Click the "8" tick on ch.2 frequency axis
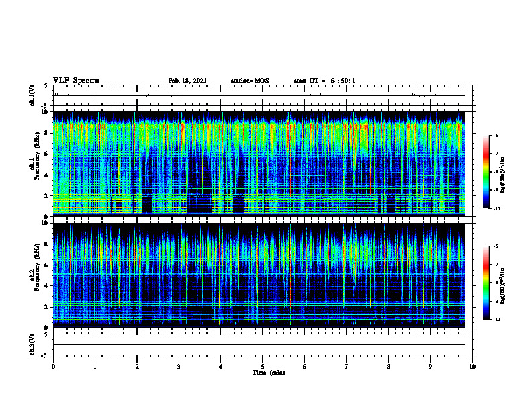The image size is (532, 411). (47, 244)
